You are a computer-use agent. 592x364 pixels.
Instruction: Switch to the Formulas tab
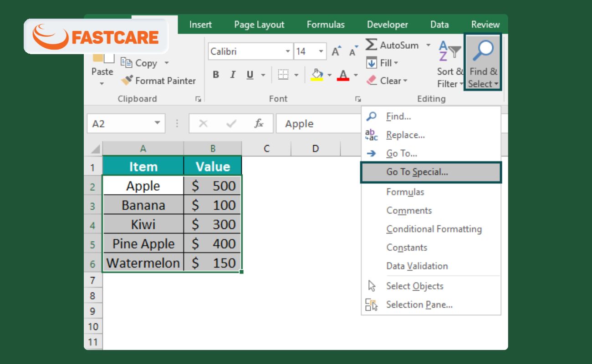pyautogui.click(x=326, y=25)
